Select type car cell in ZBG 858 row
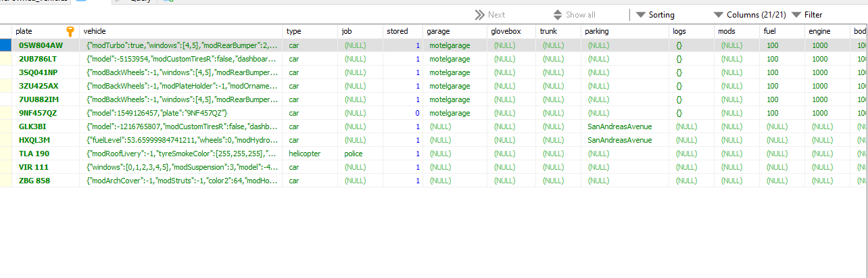868x278 pixels. (310, 181)
